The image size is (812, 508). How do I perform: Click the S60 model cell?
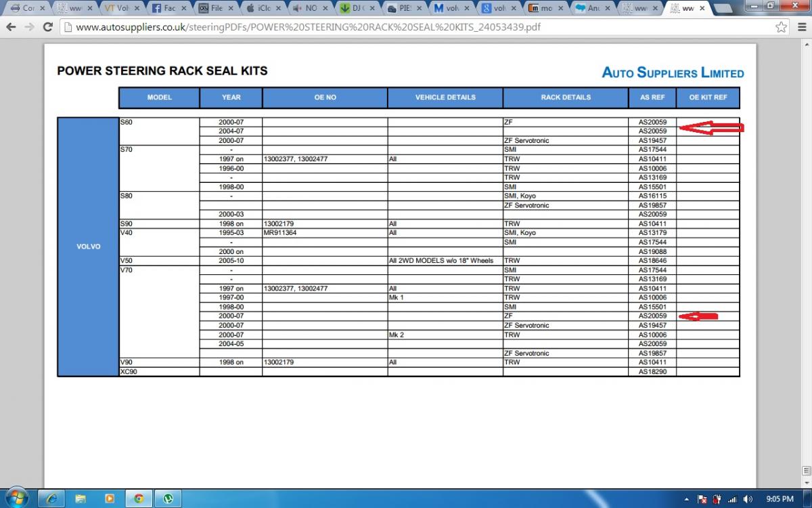click(159, 131)
